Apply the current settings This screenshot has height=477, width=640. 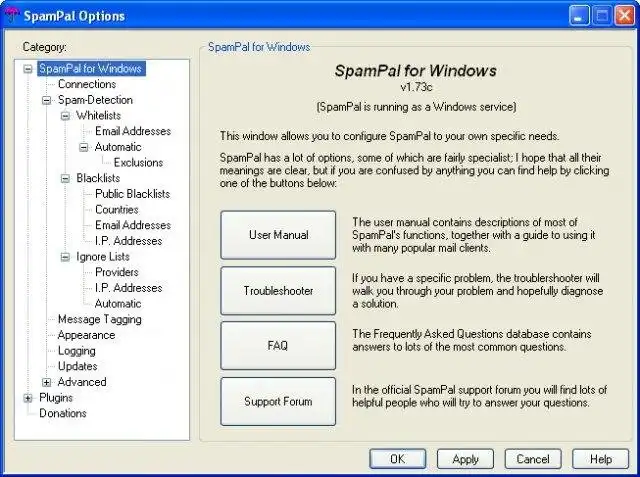(x=465, y=459)
